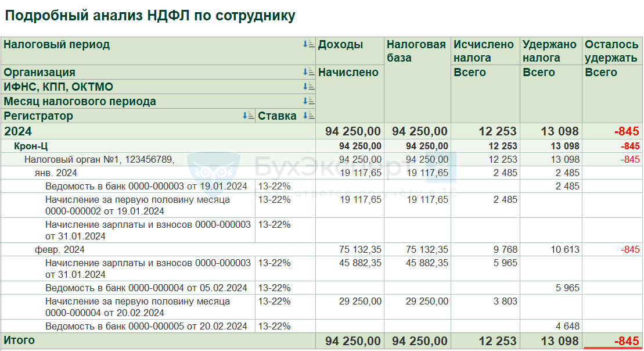644x351 pixels.
Task: Click the Итого label in the totals row
Action: (x=19, y=341)
